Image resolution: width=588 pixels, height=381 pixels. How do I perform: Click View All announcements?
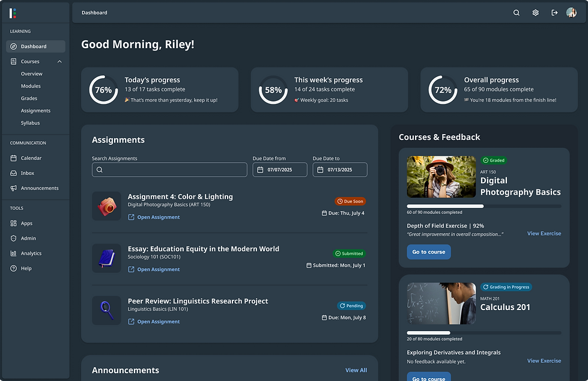[x=356, y=370]
